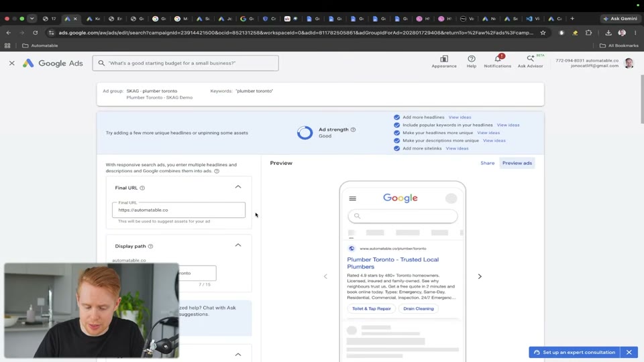Image resolution: width=644 pixels, height=362 pixels.
Task: Click the Toilet & Tap Repair sitelink
Action: tap(371, 308)
